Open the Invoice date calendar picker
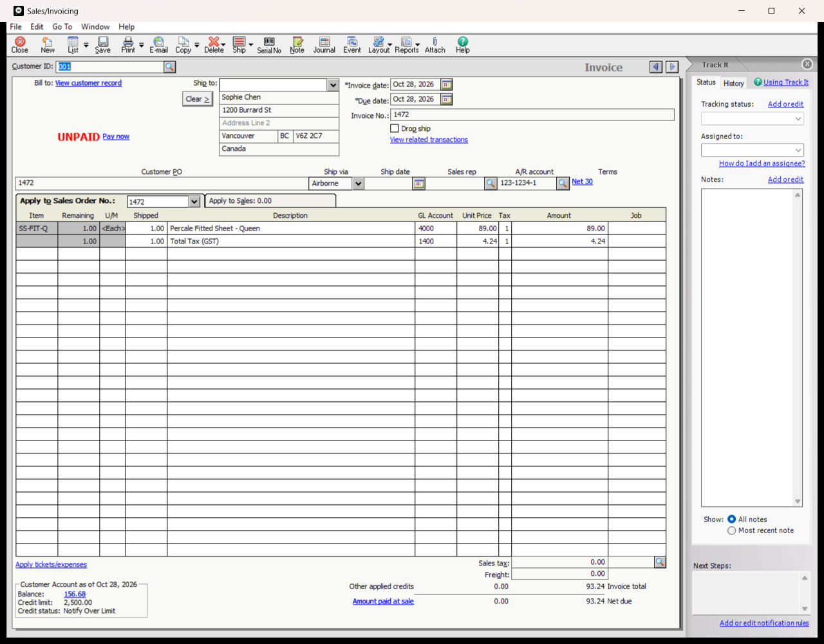Image resolution: width=824 pixels, height=644 pixels. coord(447,84)
